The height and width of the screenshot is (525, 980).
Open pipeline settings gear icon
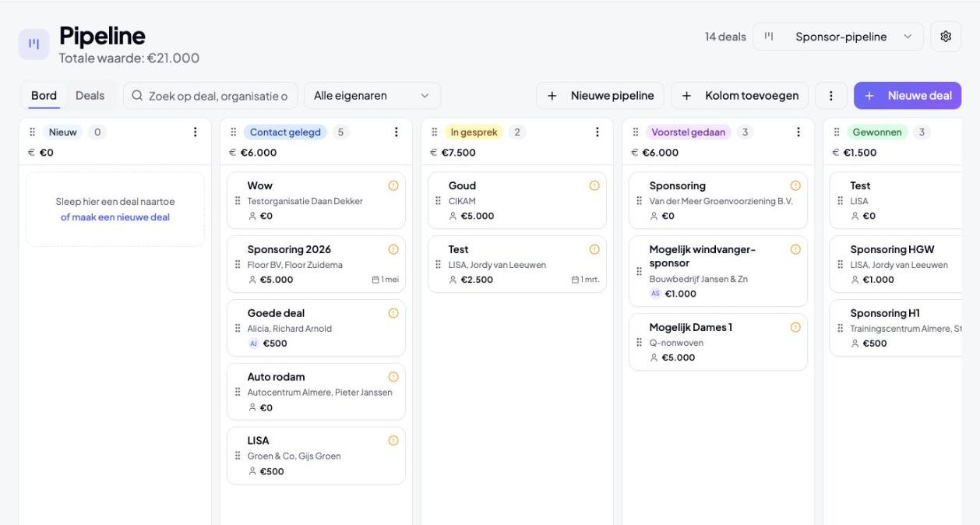tap(946, 37)
